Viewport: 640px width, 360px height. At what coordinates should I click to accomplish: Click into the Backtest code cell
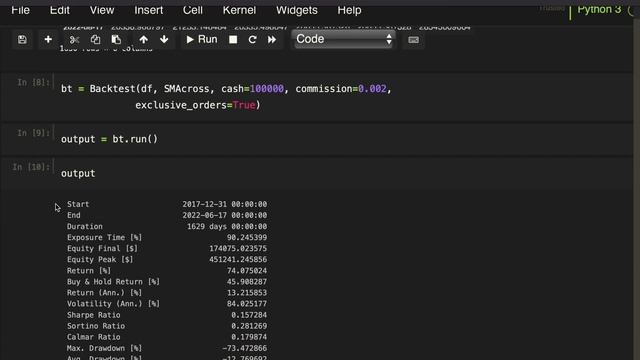point(343,97)
